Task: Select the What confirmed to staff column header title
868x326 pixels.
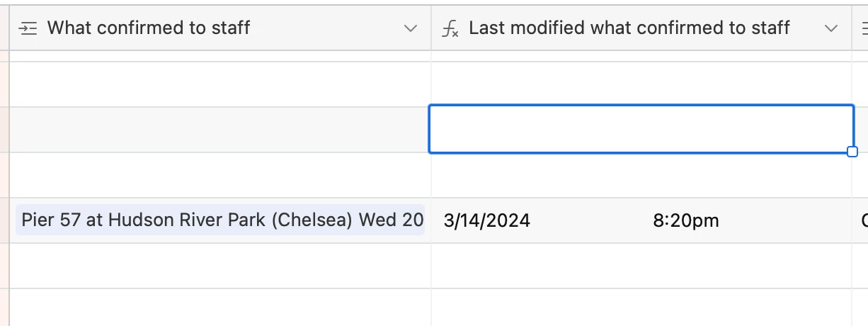Action: tap(148, 28)
